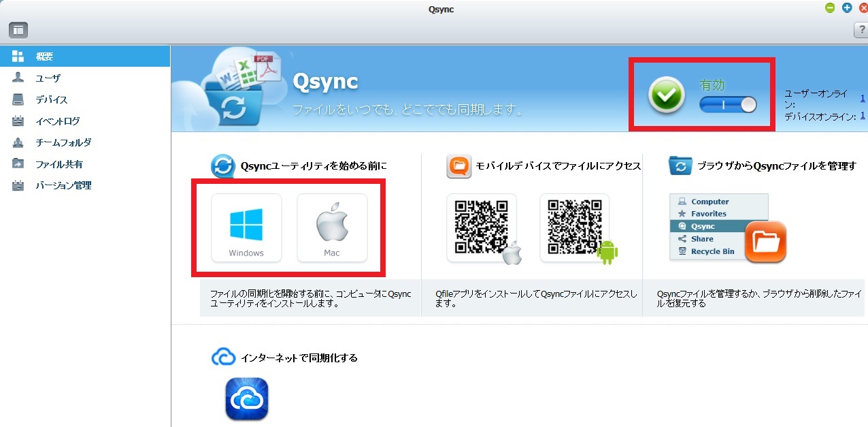This screenshot has width=868, height=427.
Task: Click the user silhouette icon beside ユーザ
Action: [x=18, y=78]
